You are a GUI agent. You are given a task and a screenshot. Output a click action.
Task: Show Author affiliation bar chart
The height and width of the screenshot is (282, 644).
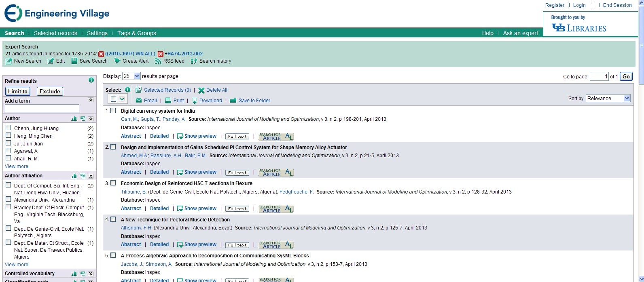pos(74,176)
